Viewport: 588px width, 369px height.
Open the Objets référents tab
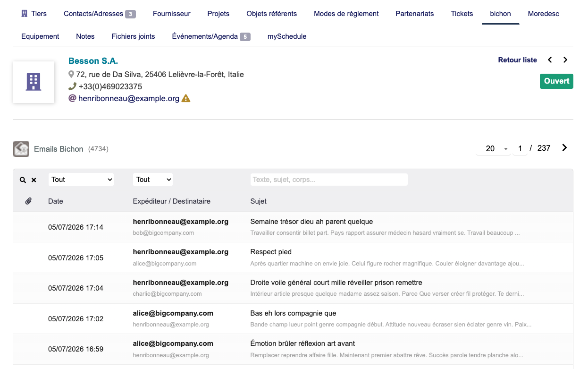click(272, 14)
